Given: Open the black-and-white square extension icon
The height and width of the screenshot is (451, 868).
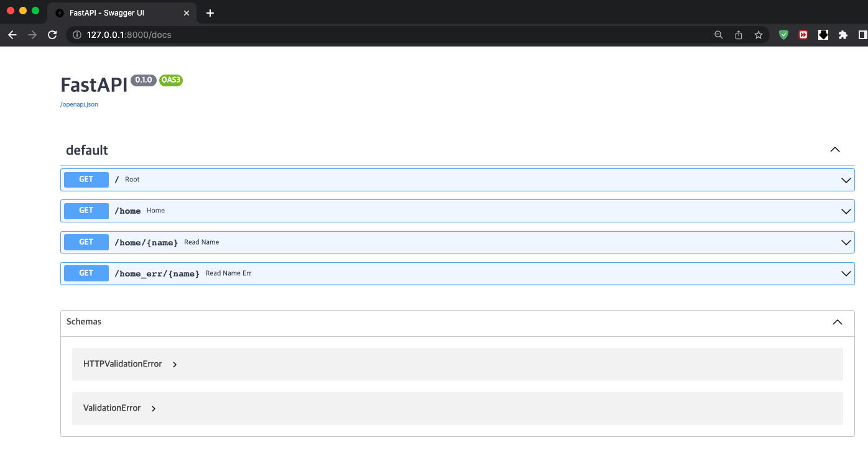Looking at the screenshot, I should tap(823, 35).
